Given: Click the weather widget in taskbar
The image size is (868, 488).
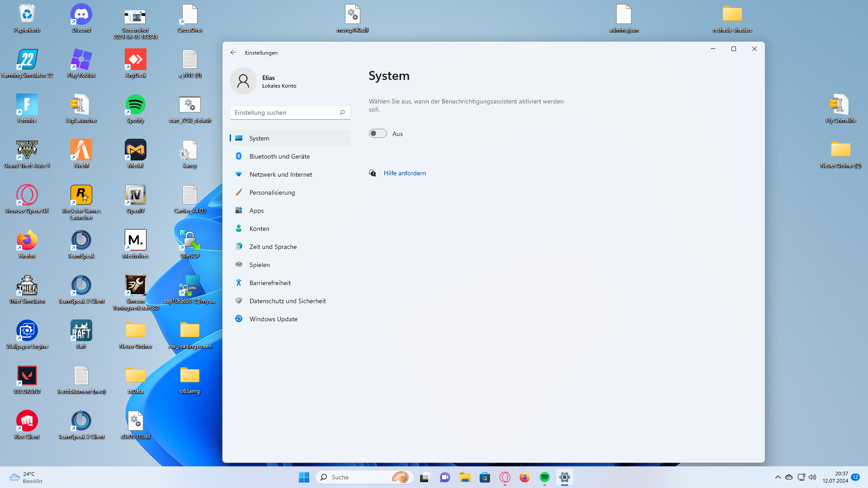Looking at the screenshot, I should click(x=26, y=477).
